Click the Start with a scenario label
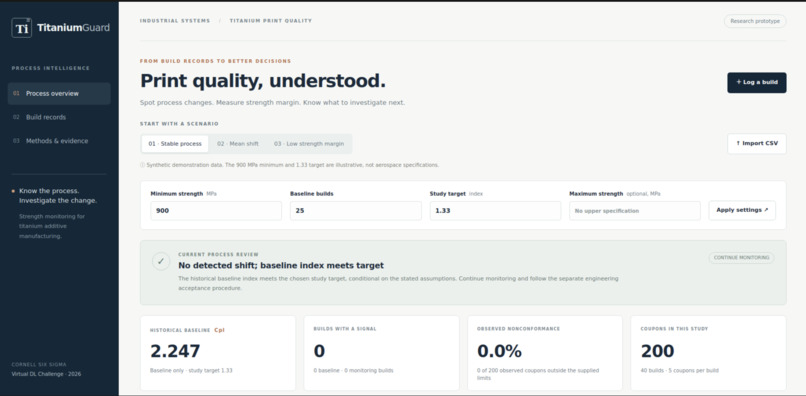806x396 pixels. [179, 124]
